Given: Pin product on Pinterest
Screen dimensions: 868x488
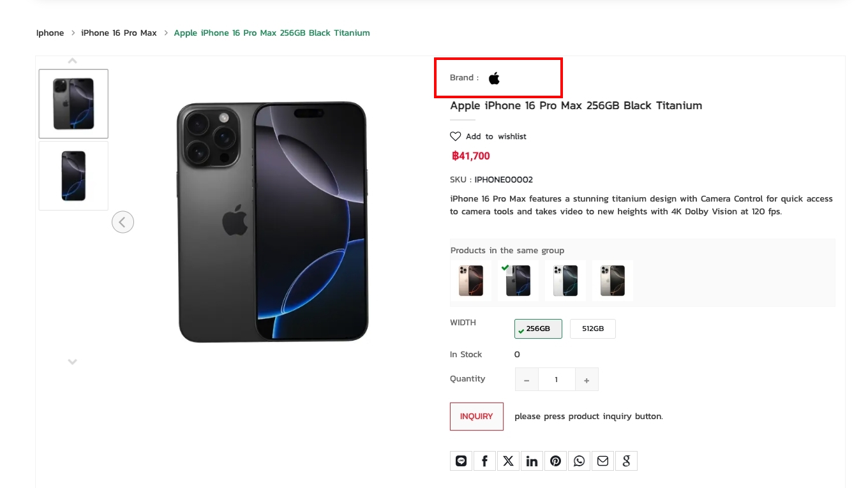Looking at the screenshot, I should [555, 461].
